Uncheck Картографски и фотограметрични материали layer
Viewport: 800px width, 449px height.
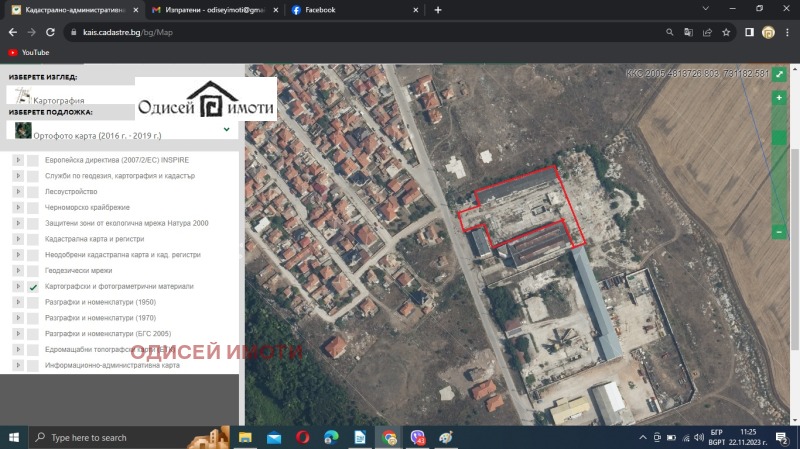33,287
